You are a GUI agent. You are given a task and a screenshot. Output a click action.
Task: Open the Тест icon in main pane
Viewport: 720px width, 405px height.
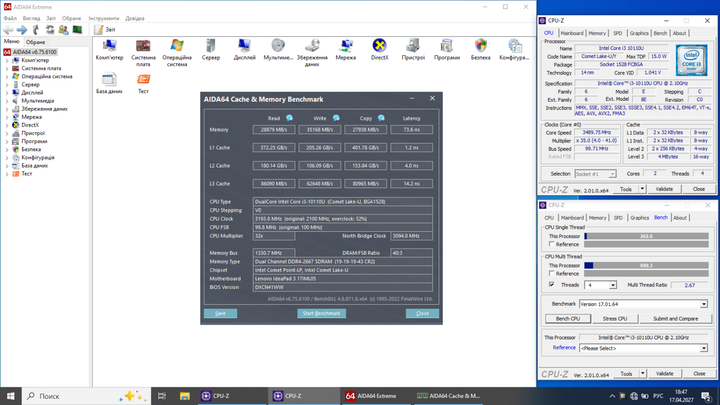[x=143, y=83]
